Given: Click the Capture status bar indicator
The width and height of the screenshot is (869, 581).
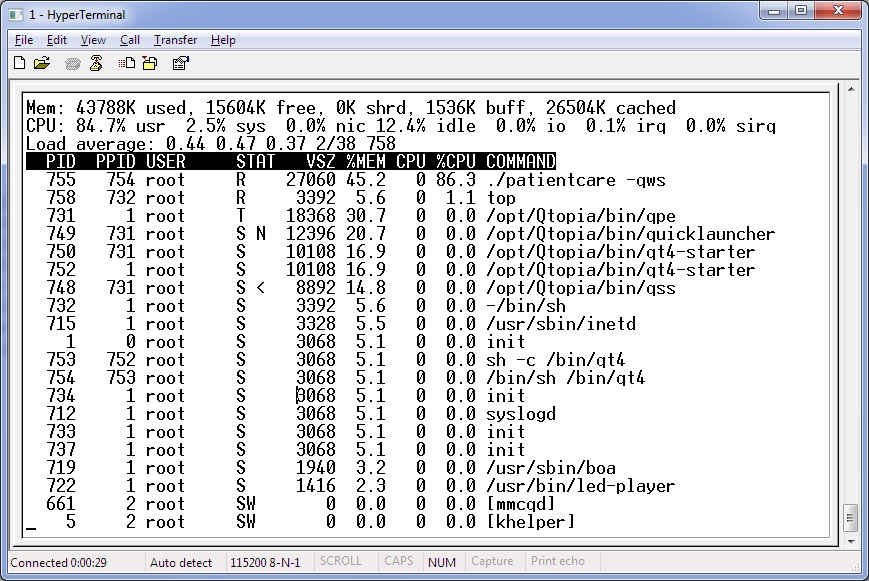Looking at the screenshot, I should click(492, 562).
